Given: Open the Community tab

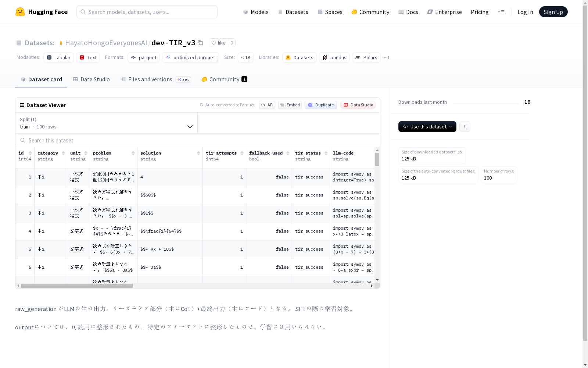Looking at the screenshot, I should click(x=224, y=79).
